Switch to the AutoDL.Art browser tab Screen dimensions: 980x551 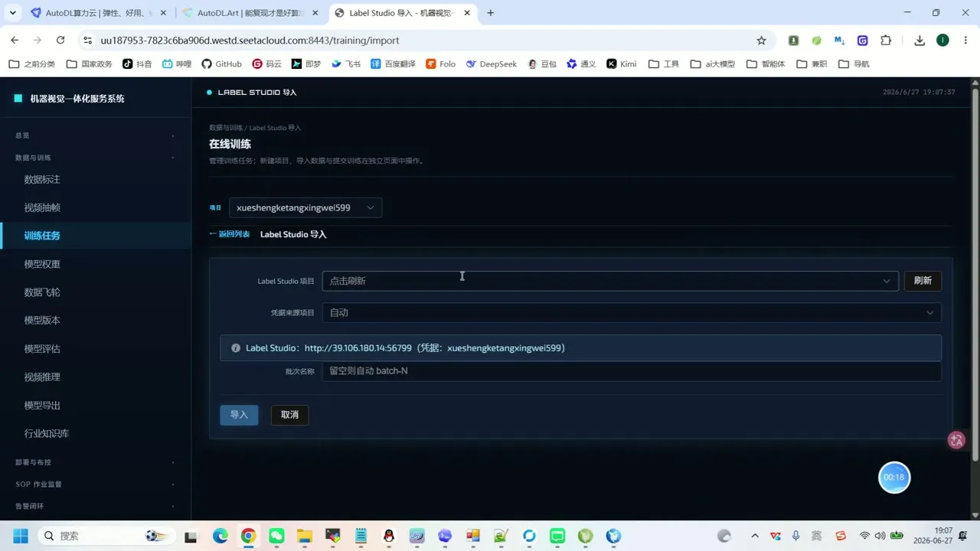[250, 13]
